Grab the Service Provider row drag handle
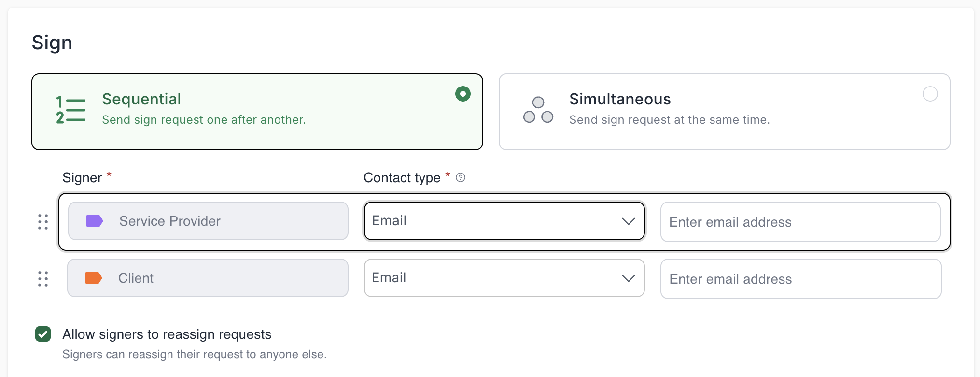980x377 pixels. [x=43, y=222]
